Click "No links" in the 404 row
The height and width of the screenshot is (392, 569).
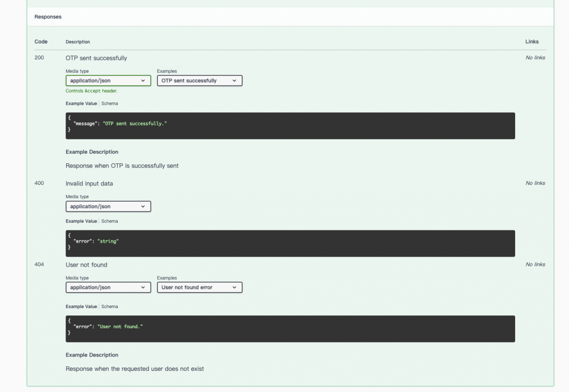pos(535,264)
